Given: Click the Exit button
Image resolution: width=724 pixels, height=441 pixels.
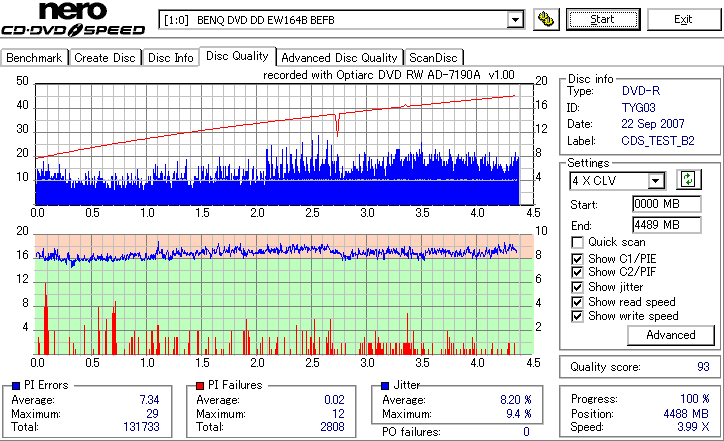Looking at the screenshot, I should click(683, 19).
